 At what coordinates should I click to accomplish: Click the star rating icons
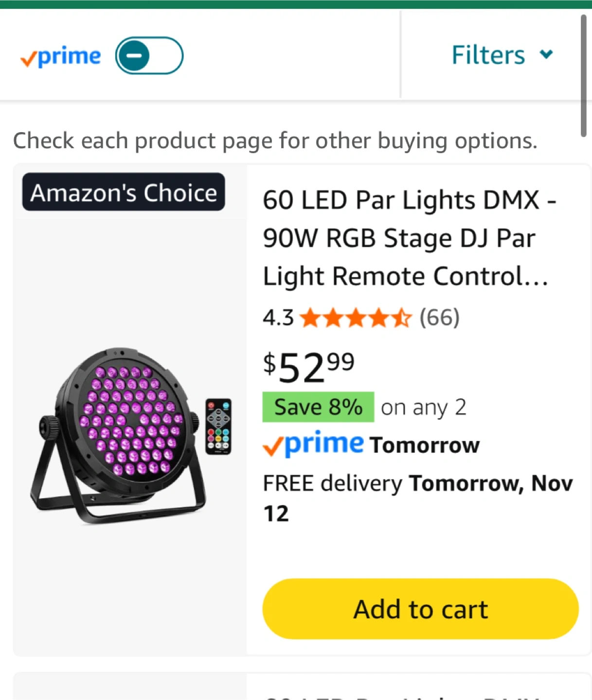tap(356, 318)
